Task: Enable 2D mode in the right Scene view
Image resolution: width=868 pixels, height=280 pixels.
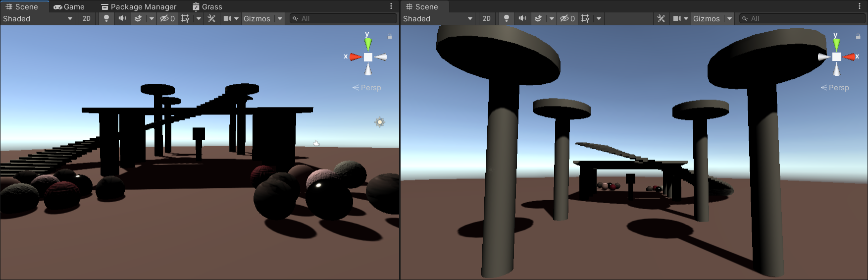Action: tap(486, 18)
